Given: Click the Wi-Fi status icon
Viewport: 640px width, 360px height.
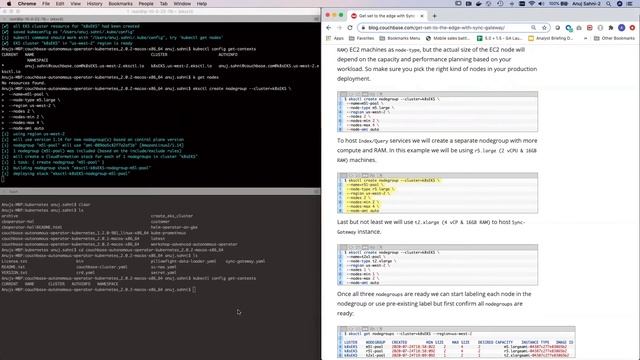Looking at the screenshot, I should [531, 4].
